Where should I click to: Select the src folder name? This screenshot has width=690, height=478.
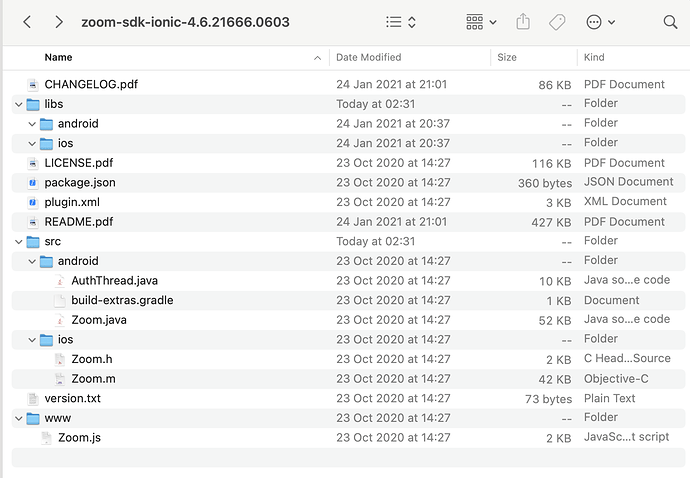[x=53, y=242]
